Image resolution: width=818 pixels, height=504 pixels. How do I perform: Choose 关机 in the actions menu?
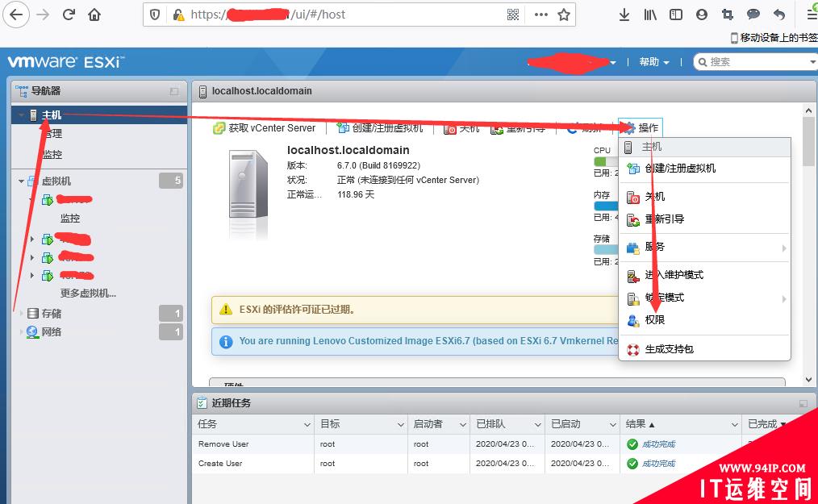coord(704,197)
